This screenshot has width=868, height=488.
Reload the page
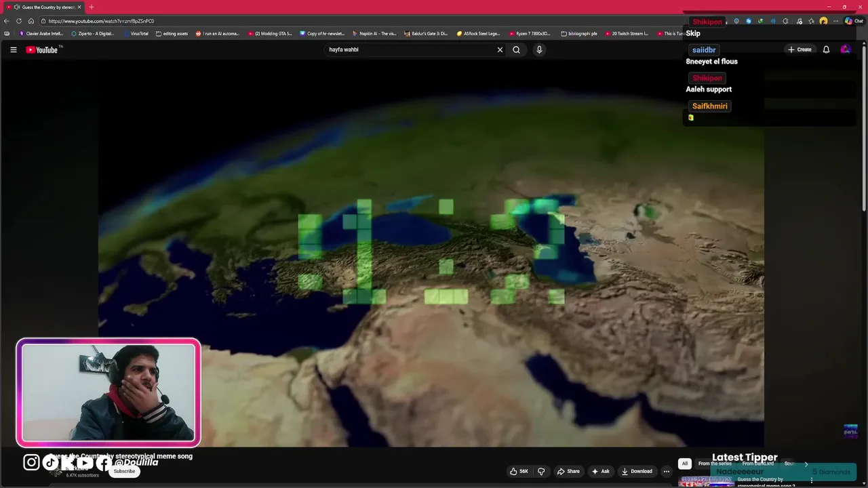(19, 21)
